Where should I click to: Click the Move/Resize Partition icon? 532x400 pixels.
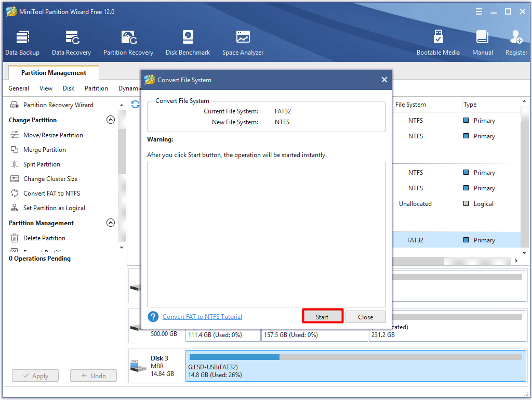tap(15, 135)
